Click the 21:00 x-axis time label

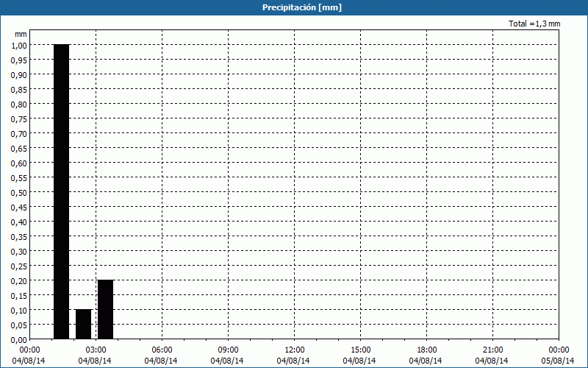click(x=492, y=350)
